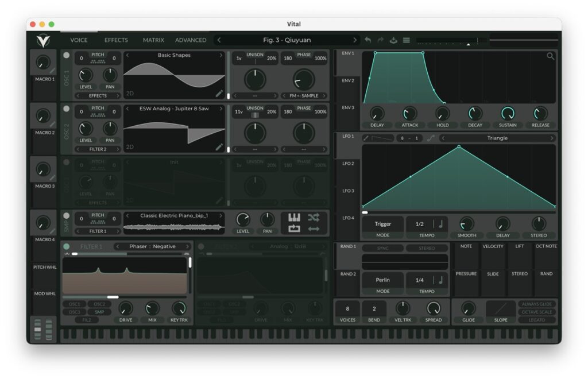Select the LFO 2 tab
588x379 pixels.
[x=347, y=164]
